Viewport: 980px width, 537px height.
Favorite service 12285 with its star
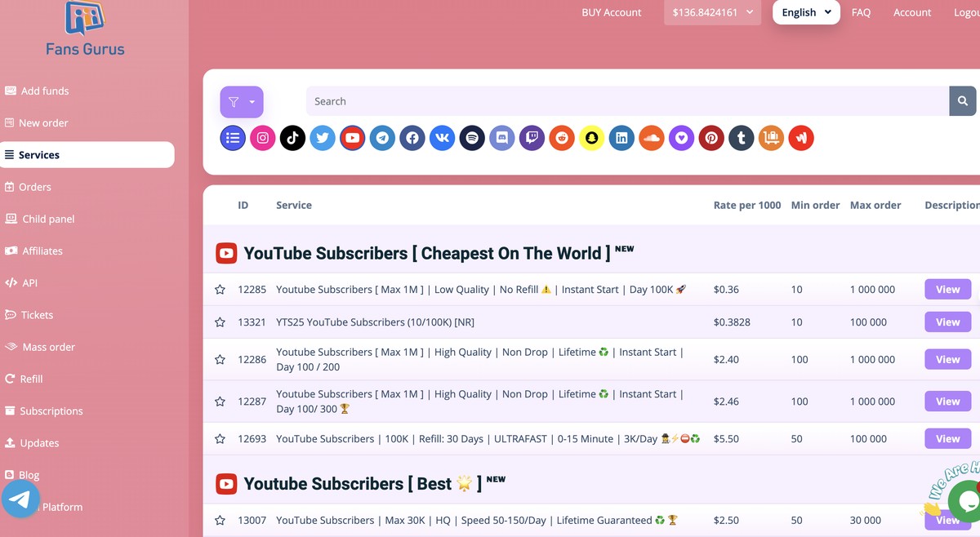(x=220, y=290)
